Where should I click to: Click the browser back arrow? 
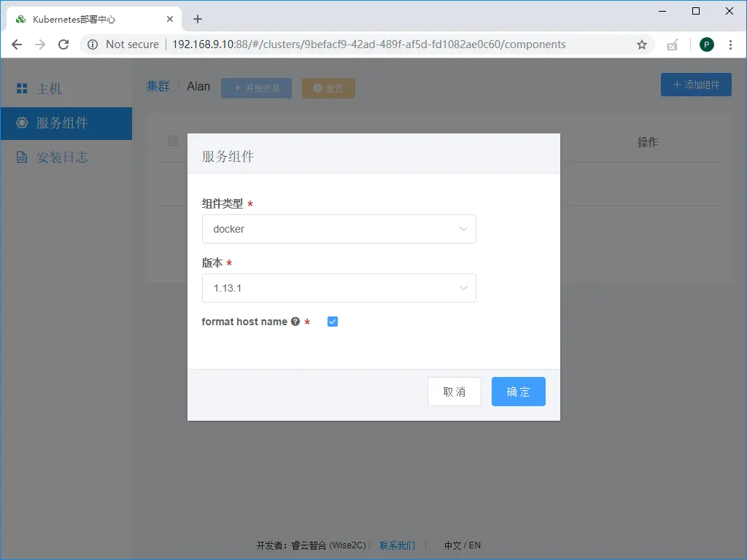tap(17, 44)
